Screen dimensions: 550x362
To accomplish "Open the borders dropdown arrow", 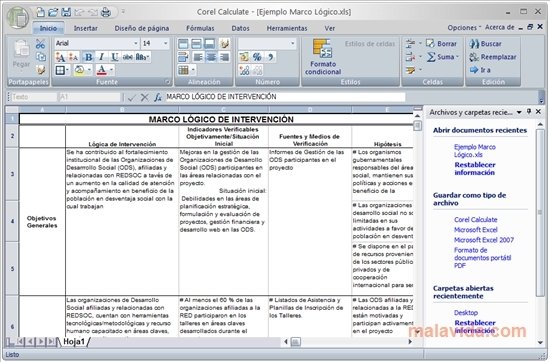I will (x=67, y=70).
